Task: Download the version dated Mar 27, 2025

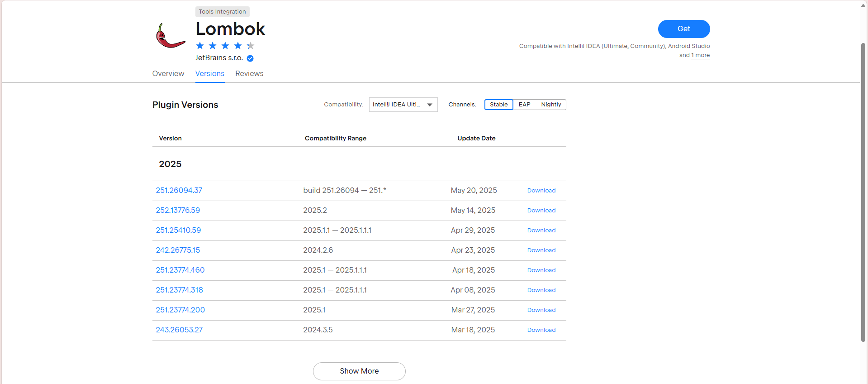Action: point(541,310)
